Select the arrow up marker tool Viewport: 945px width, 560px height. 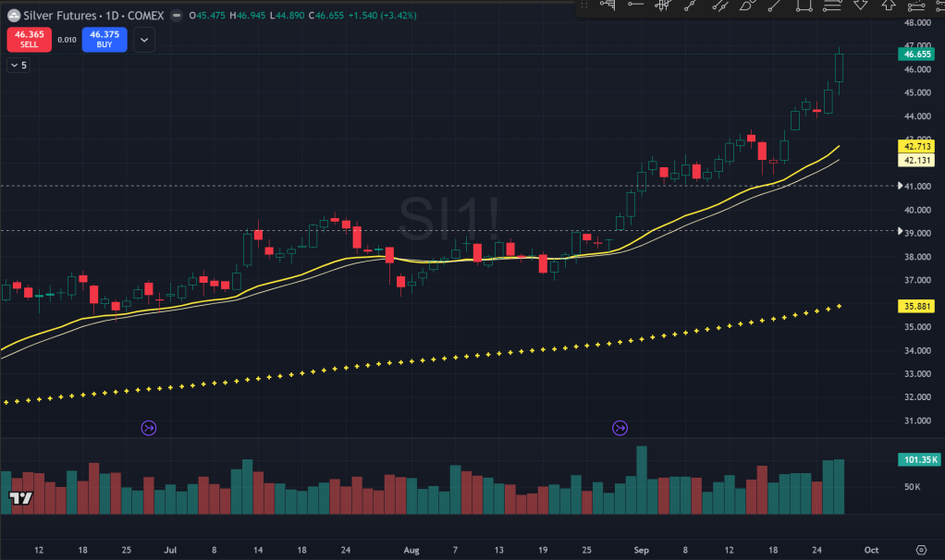pos(889,6)
